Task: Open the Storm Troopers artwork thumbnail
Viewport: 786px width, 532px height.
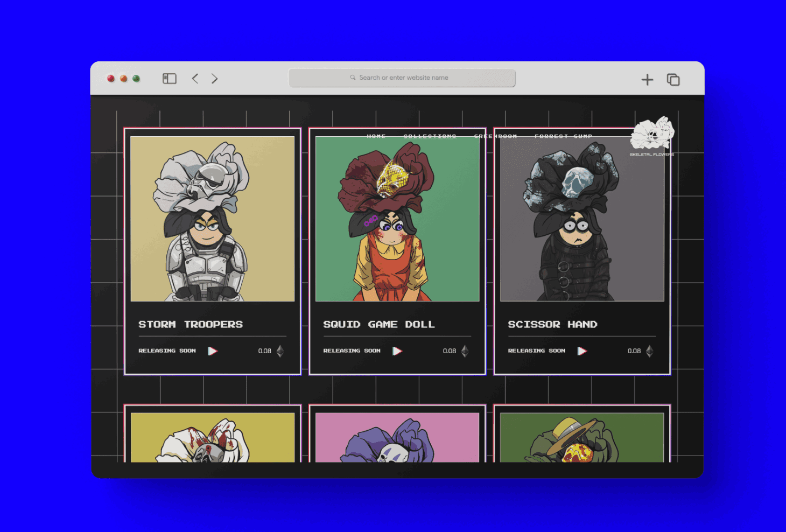Action: click(212, 219)
